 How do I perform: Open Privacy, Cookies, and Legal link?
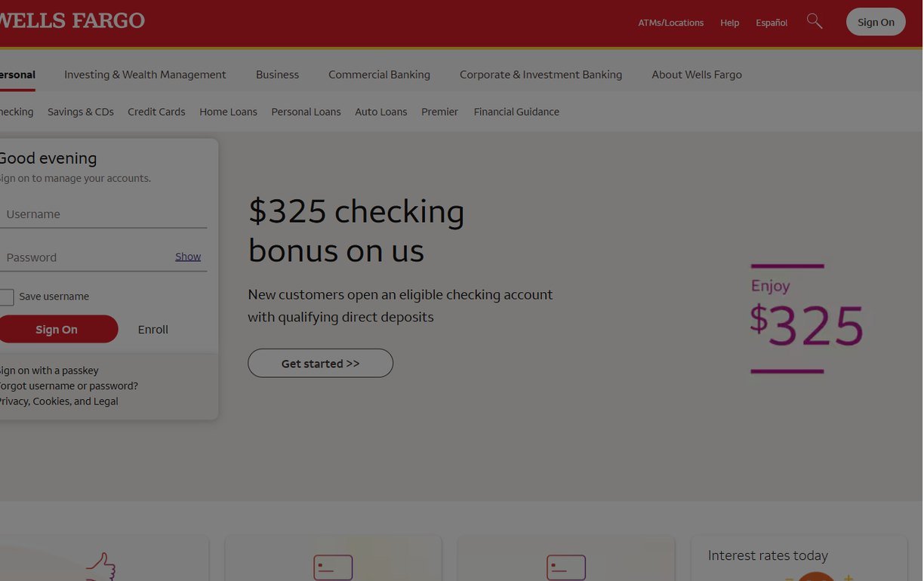tap(59, 401)
